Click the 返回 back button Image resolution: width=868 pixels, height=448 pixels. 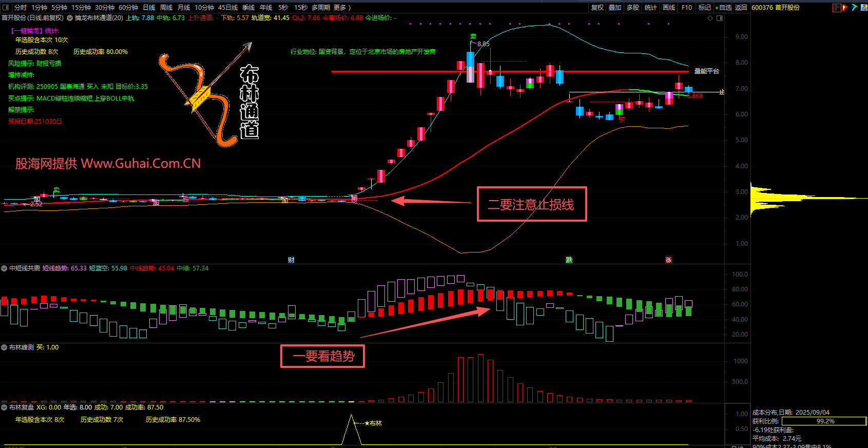[741, 8]
